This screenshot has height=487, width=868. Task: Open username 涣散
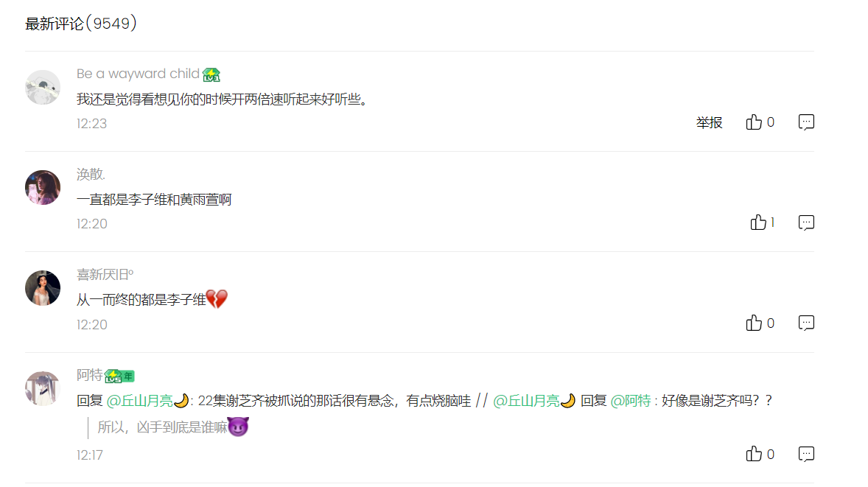[x=91, y=175]
